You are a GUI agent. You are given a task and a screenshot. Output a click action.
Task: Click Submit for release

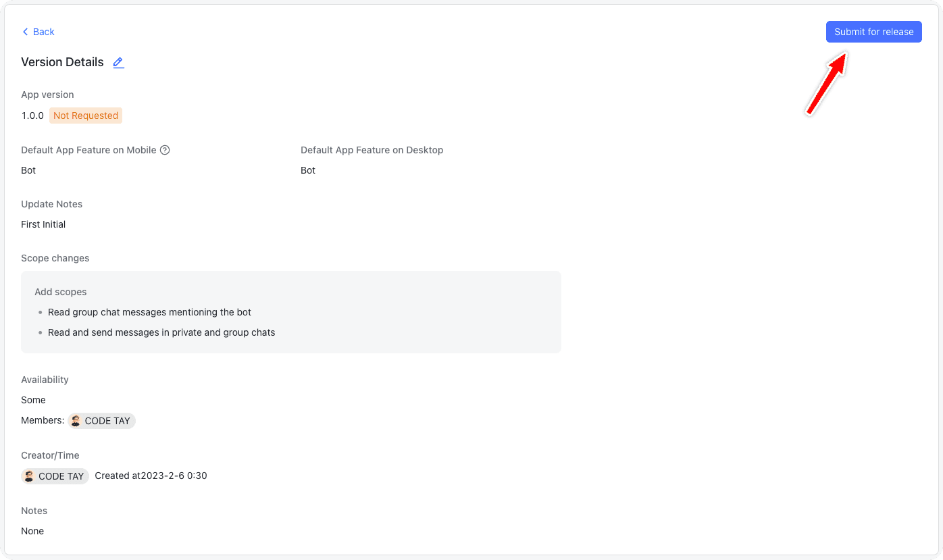(x=873, y=31)
